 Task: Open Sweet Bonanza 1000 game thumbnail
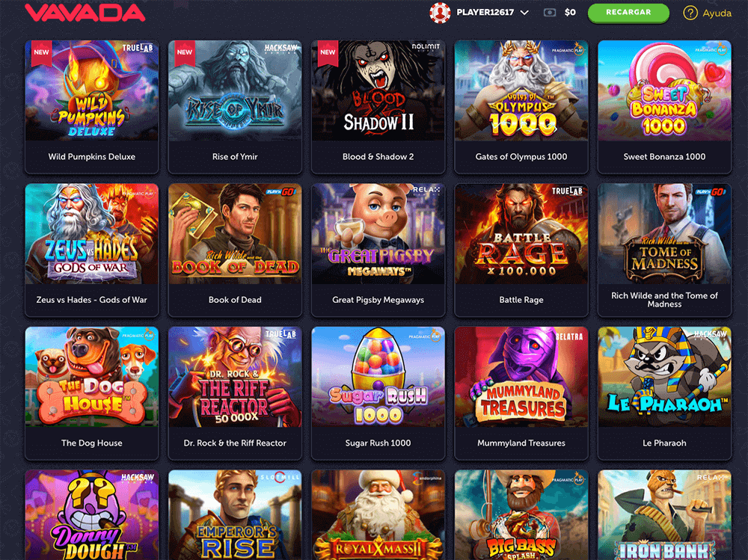664,90
